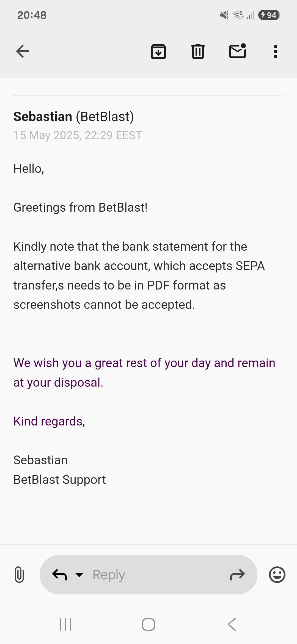Screen dimensions: 297x644
Task: Expand the reply type dropdown arrow
Action: (x=79, y=575)
